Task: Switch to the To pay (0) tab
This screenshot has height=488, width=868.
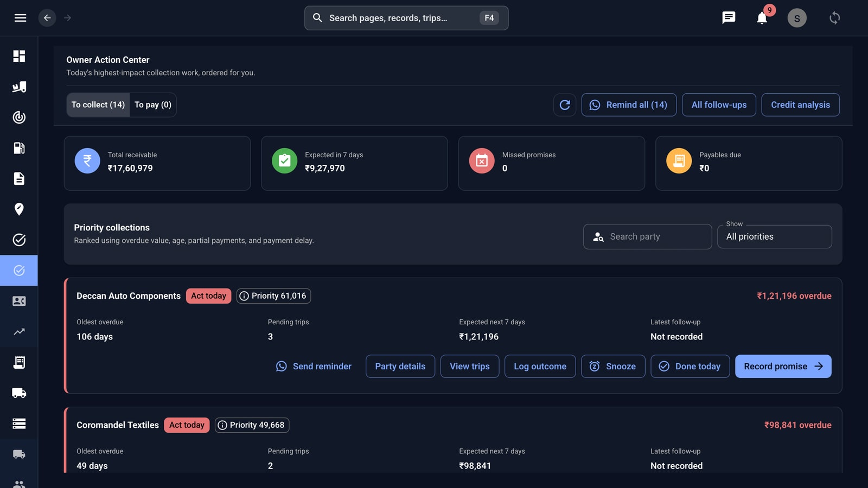Action: pos(153,105)
